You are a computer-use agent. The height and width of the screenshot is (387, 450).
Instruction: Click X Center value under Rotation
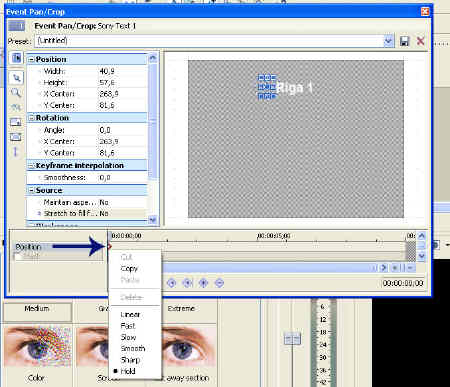coord(109,141)
